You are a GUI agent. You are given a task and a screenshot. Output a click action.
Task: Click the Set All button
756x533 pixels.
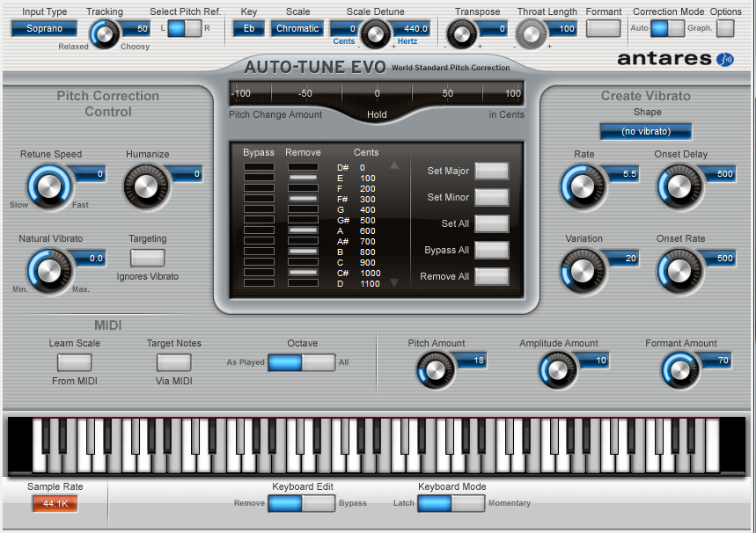click(x=492, y=223)
